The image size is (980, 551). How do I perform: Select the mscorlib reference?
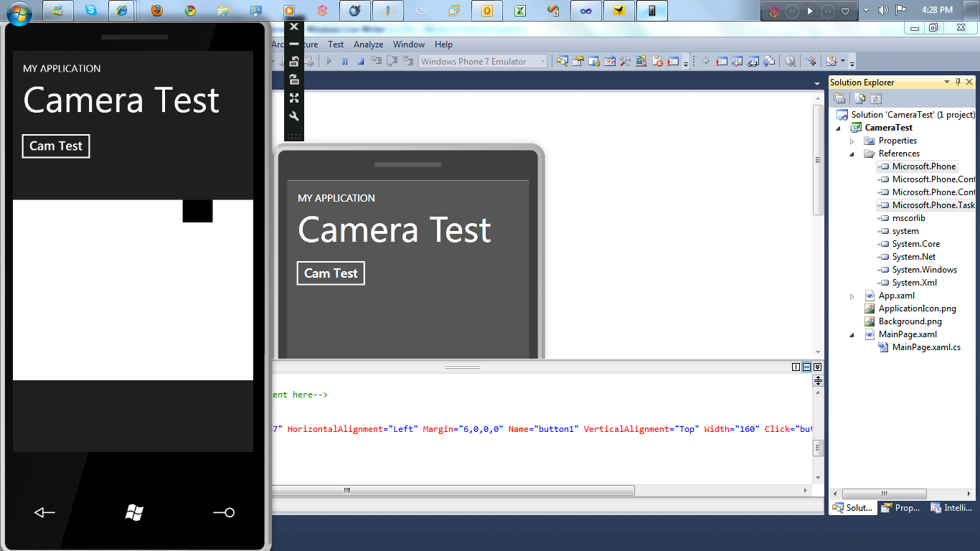coord(909,218)
